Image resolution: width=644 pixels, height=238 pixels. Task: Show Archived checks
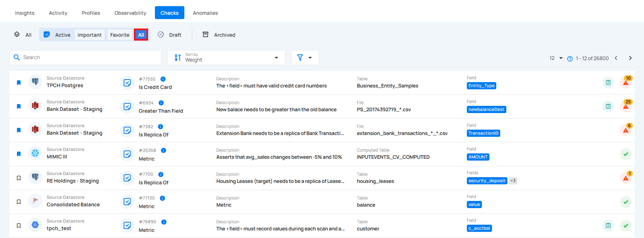pos(219,35)
